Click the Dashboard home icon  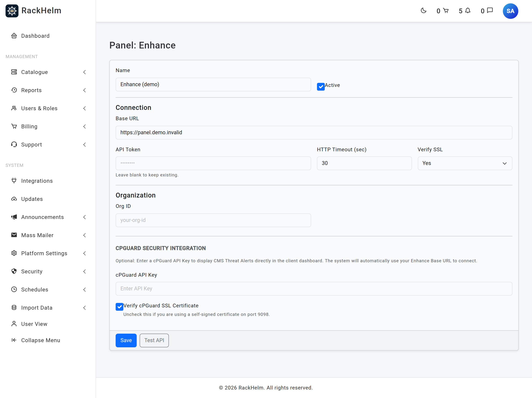pyautogui.click(x=14, y=36)
